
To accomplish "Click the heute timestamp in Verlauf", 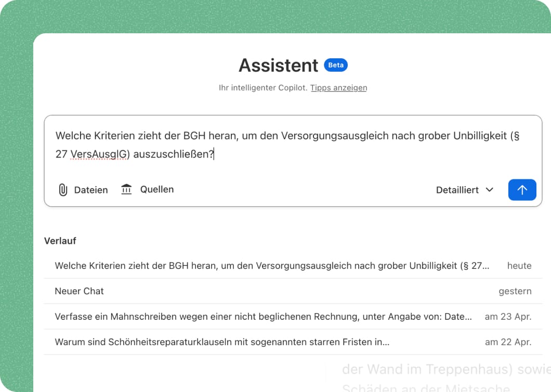I will click(519, 266).
